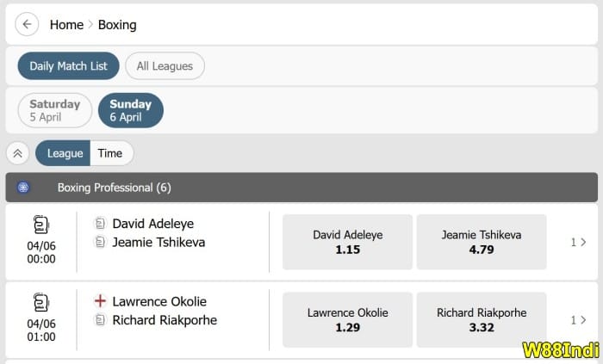This screenshot has width=603, height=364.
Task: Bet on Richard Riakporhe at 3.32
Action: click(482, 319)
